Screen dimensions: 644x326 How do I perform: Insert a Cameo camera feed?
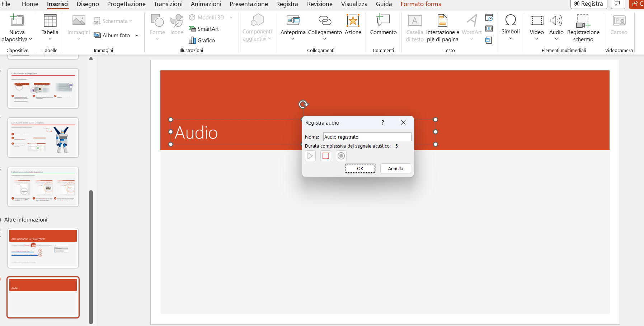618,25
